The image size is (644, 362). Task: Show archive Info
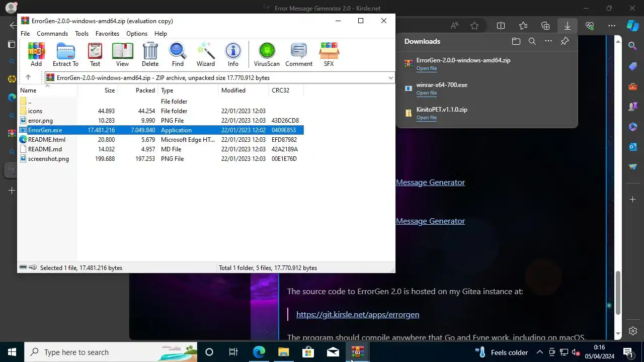[x=233, y=54]
